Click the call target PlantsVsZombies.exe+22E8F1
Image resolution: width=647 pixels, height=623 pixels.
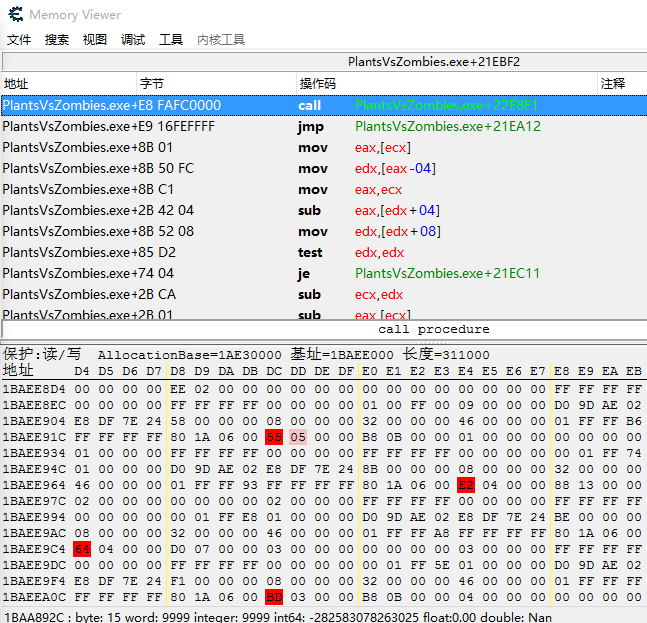[446, 106]
